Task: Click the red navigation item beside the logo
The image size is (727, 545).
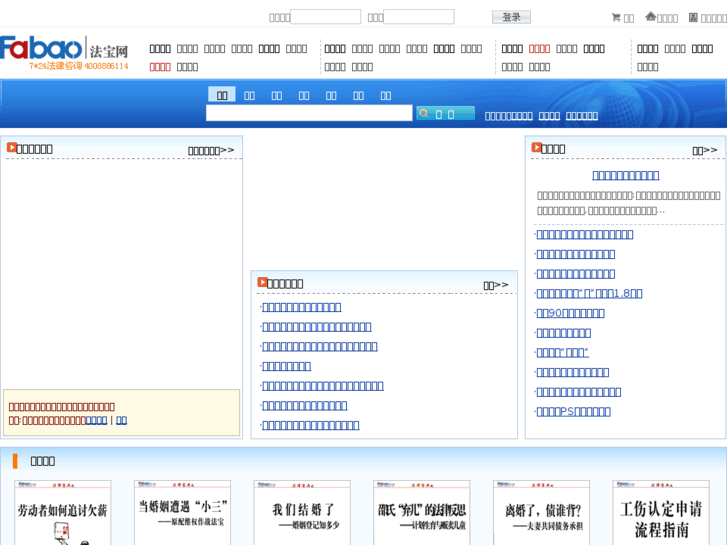Action: coord(160,67)
